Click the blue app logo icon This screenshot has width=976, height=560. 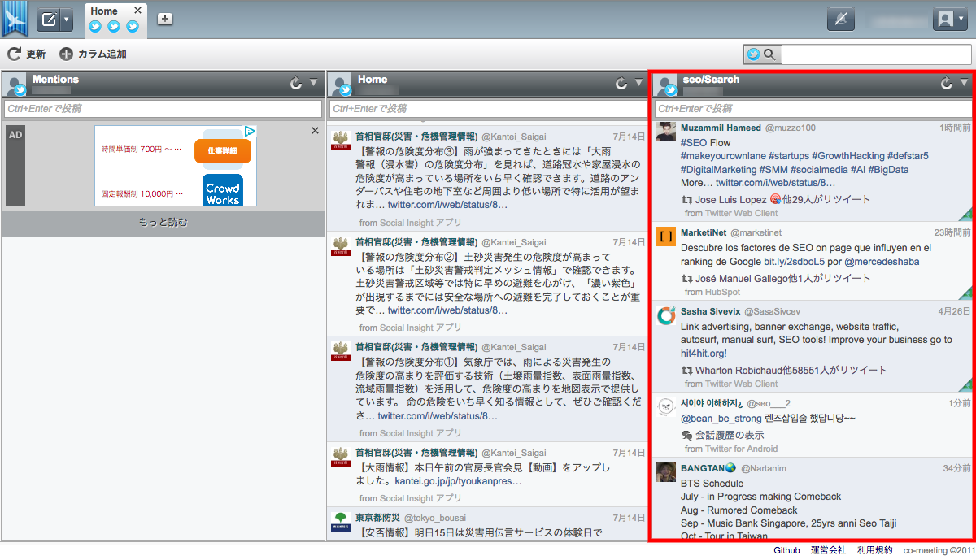(15, 19)
